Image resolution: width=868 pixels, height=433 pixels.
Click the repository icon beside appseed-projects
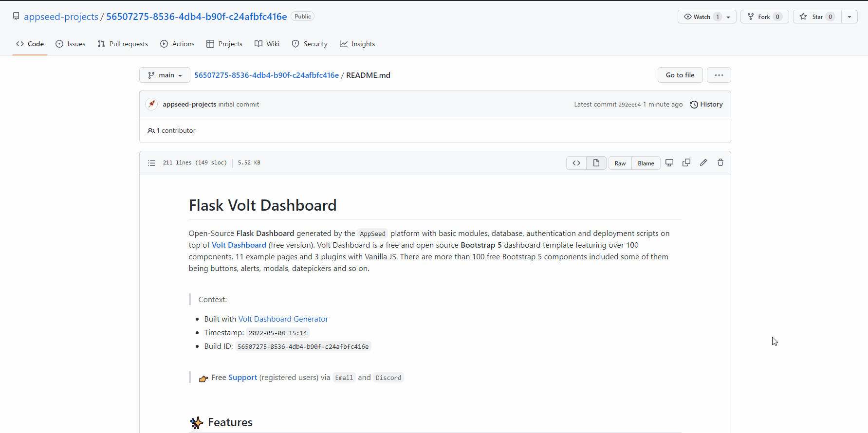(x=16, y=17)
